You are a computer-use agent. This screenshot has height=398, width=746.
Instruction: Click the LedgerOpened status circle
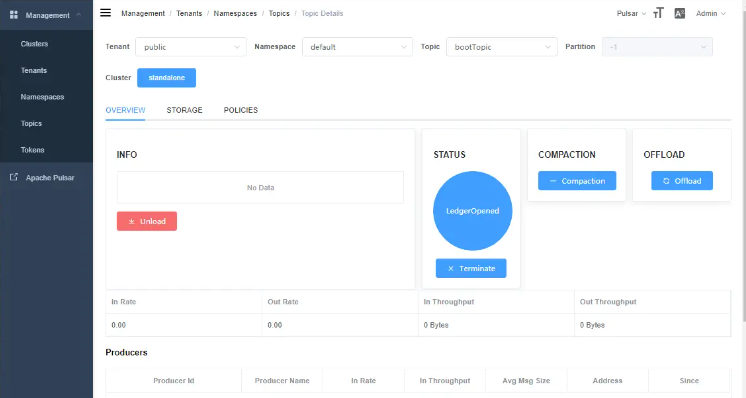click(472, 211)
